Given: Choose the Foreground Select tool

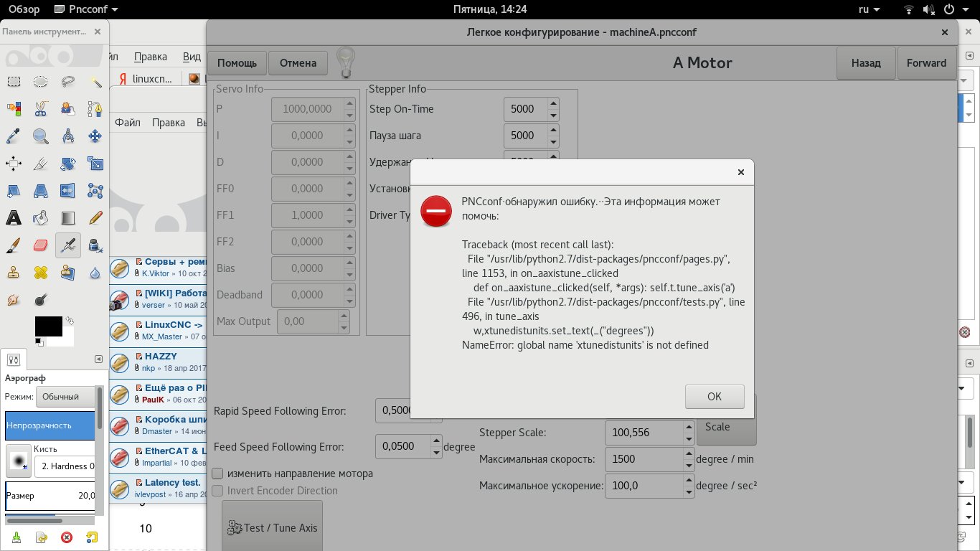Looking at the screenshot, I should tap(68, 109).
